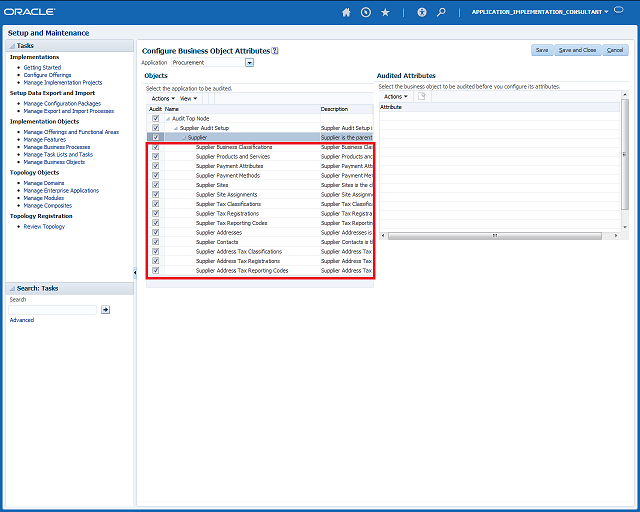This screenshot has width=640, height=512.
Task: Toggle audit checkbox for the Supplier row
Action: 156,137
